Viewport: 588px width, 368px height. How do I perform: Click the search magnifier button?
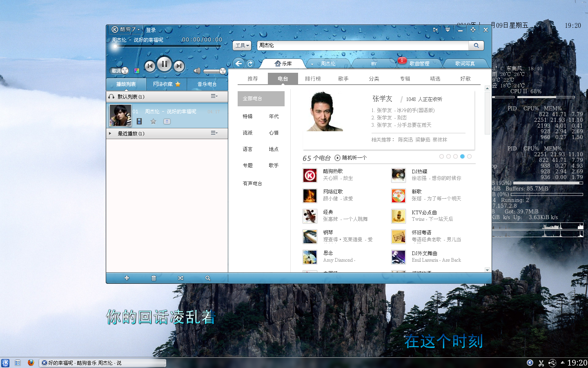click(476, 45)
